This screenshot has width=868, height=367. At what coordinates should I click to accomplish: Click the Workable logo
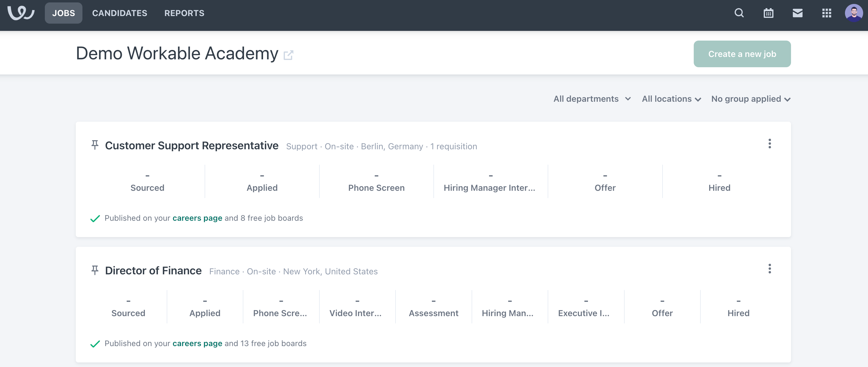click(21, 13)
